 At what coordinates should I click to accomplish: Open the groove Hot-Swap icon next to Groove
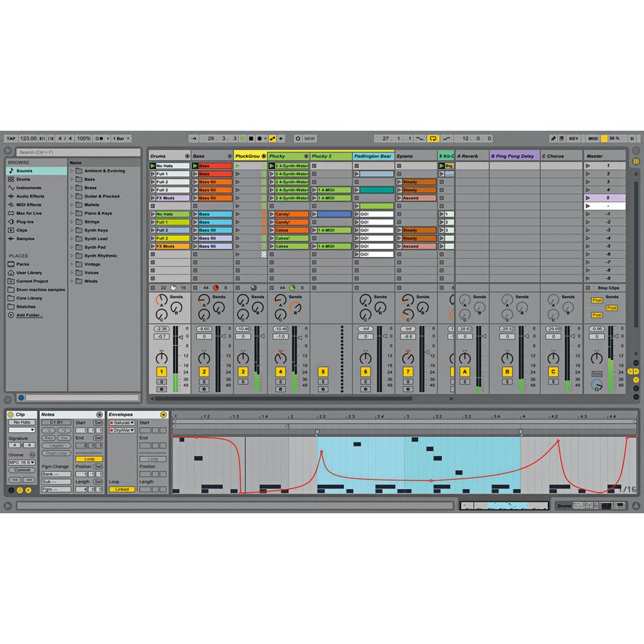point(32,455)
